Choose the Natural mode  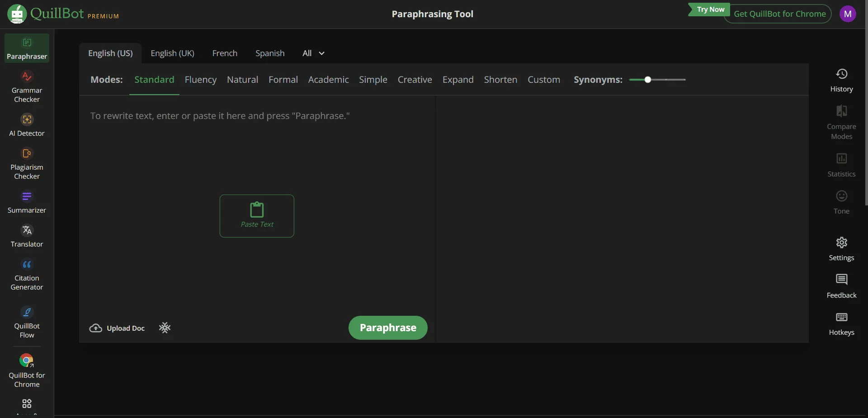click(x=242, y=80)
